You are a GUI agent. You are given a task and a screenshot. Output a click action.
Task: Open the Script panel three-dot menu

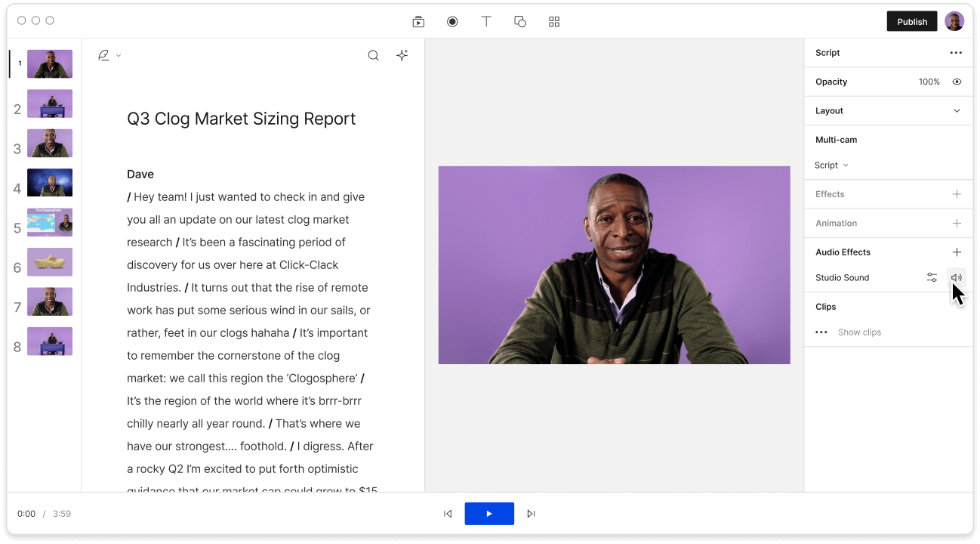click(x=956, y=53)
